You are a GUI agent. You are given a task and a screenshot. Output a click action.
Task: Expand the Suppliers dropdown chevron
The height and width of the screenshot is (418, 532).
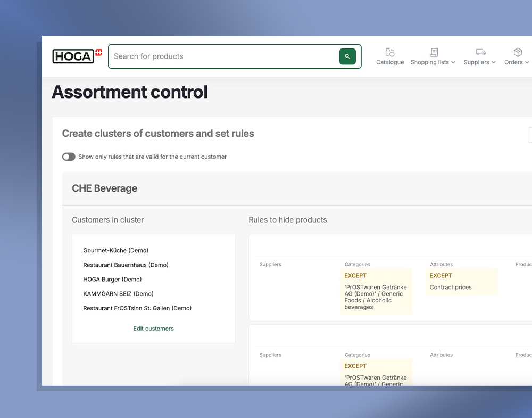494,62
